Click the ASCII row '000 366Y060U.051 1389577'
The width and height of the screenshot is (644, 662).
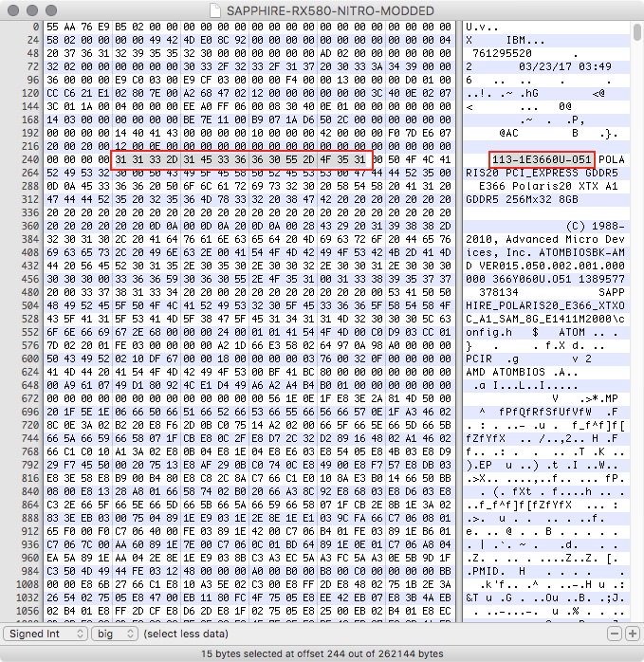545,279
